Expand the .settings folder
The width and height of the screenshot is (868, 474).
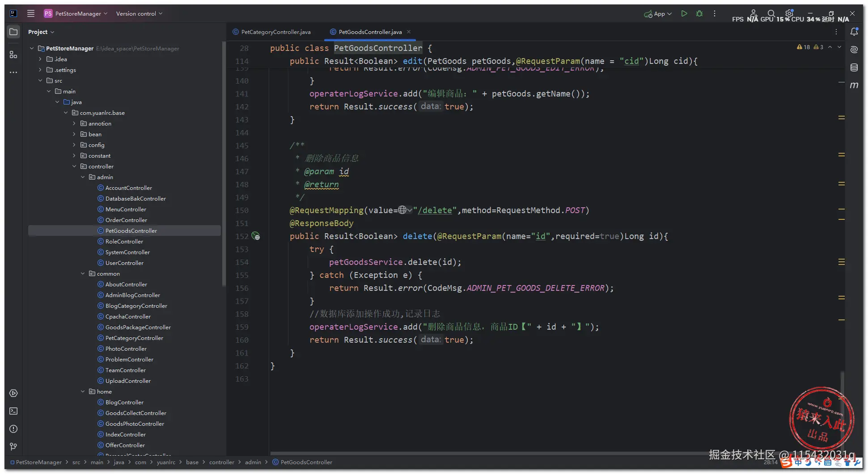click(40, 70)
